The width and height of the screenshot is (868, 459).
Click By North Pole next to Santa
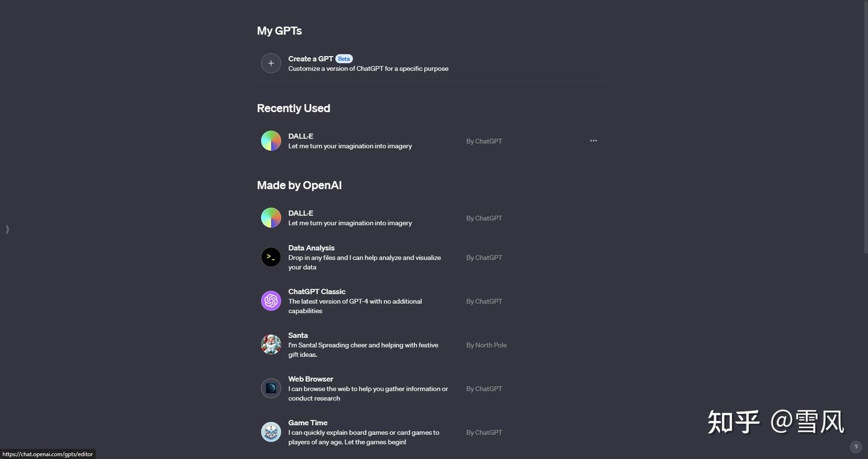tap(486, 345)
